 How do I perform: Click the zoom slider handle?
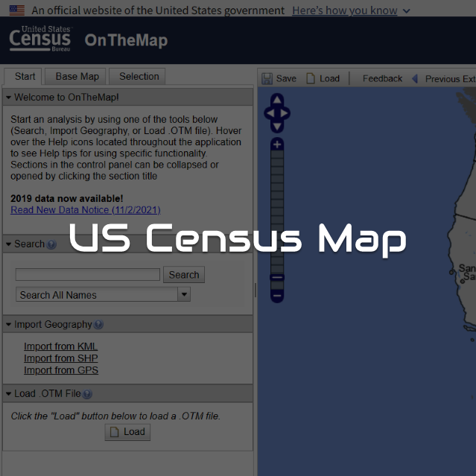[277, 277]
